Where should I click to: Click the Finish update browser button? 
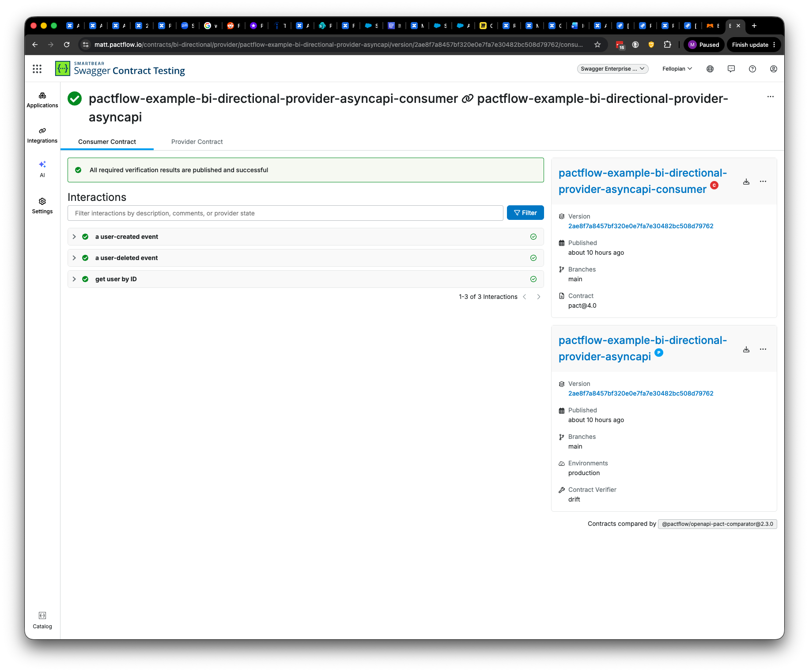click(754, 45)
